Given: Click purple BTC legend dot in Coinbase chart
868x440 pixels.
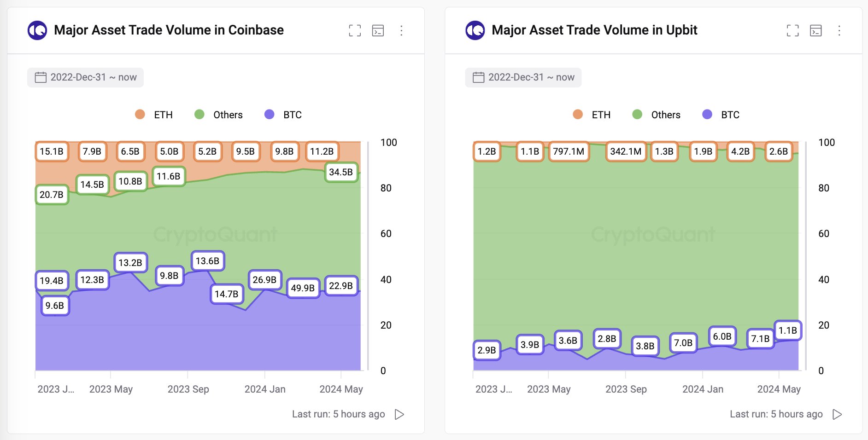Looking at the screenshot, I should pos(270,114).
